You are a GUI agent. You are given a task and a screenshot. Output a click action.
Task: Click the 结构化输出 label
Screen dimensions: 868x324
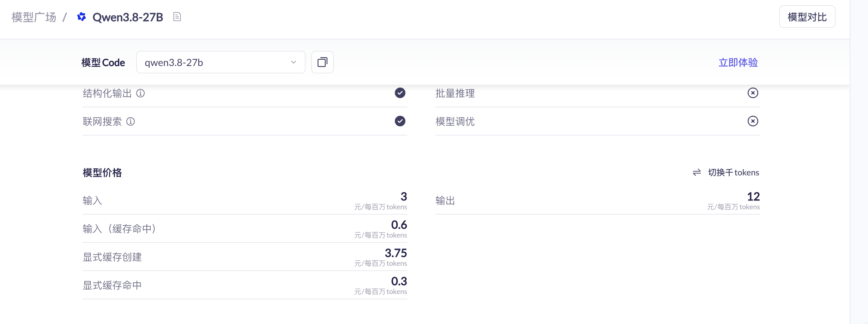click(107, 93)
